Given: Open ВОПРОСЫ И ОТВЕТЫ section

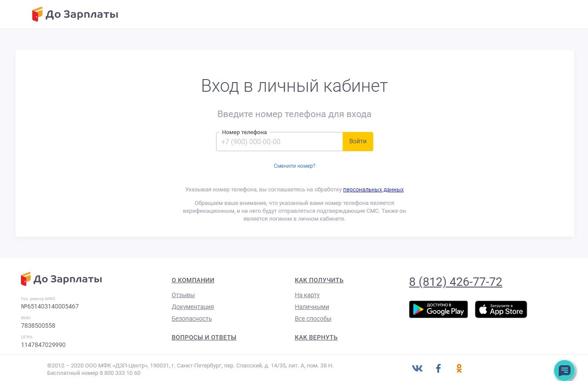Looking at the screenshot, I should point(204,337).
